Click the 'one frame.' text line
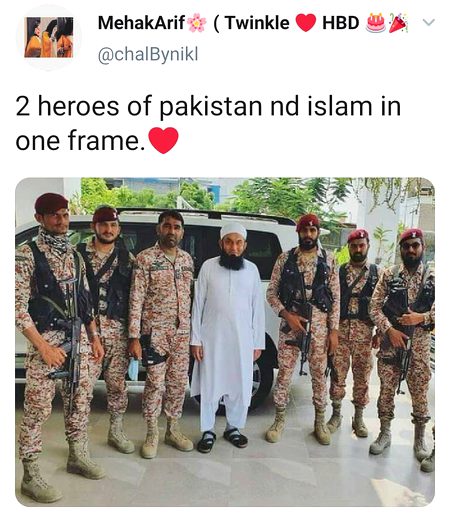The height and width of the screenshot is (515, 450). (80, 141)
